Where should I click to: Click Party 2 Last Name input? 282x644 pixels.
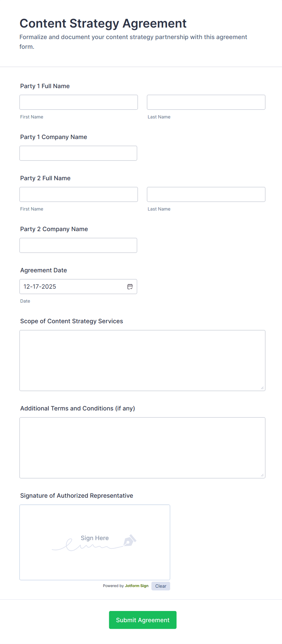point(206,194)
